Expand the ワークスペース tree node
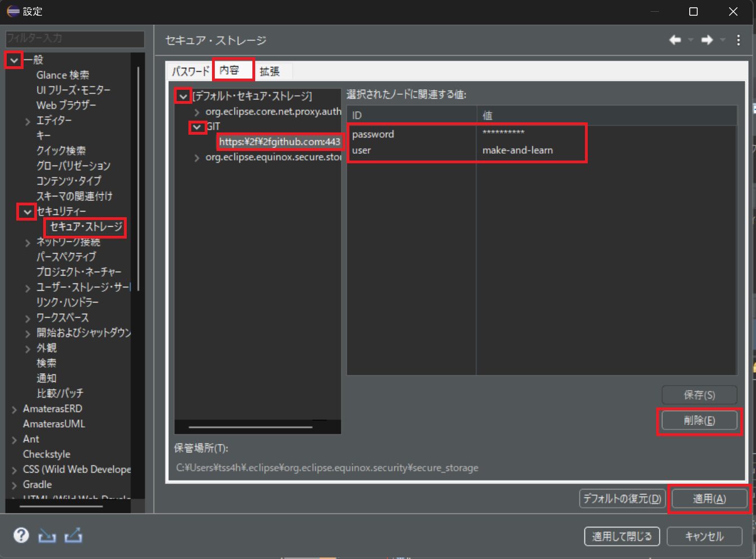Screen dimensions: 756x559 point(27,318)
